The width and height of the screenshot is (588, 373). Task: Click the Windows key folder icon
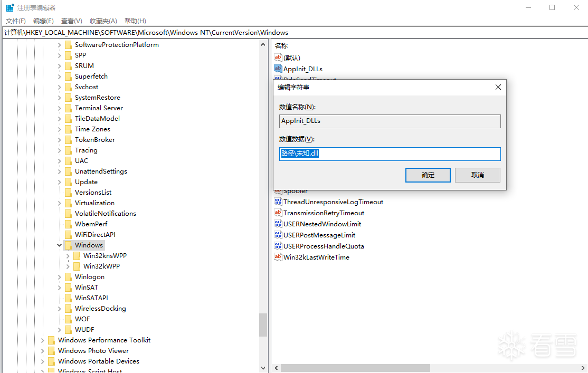tap(68, 245)
